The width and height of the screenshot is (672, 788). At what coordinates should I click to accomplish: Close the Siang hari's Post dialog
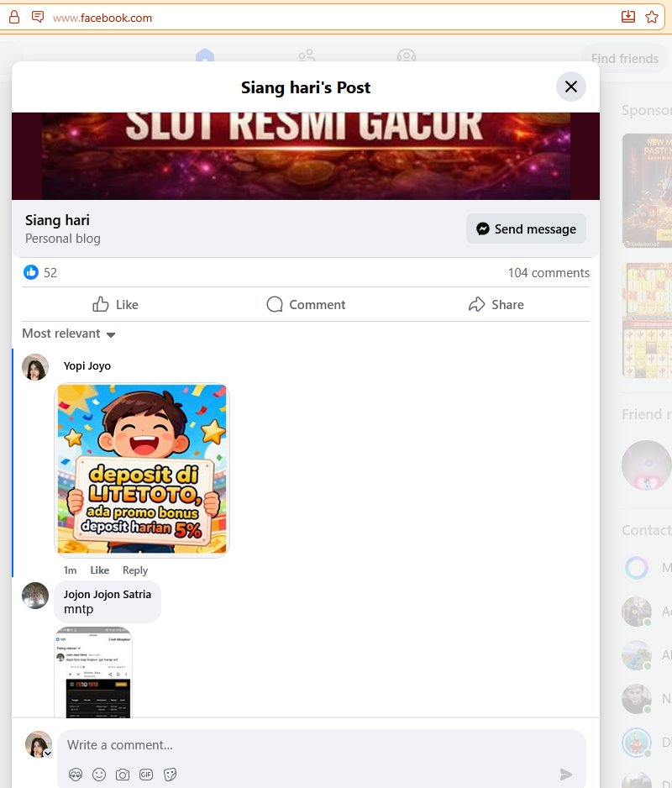571,87
